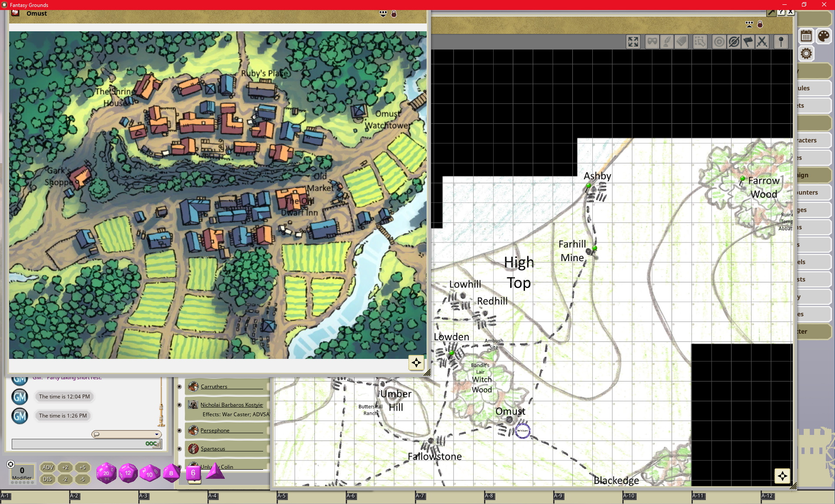Viewport: 835px width, 504px height.
Task: Click hotkey slot A-1
Action: pos(35,497)
